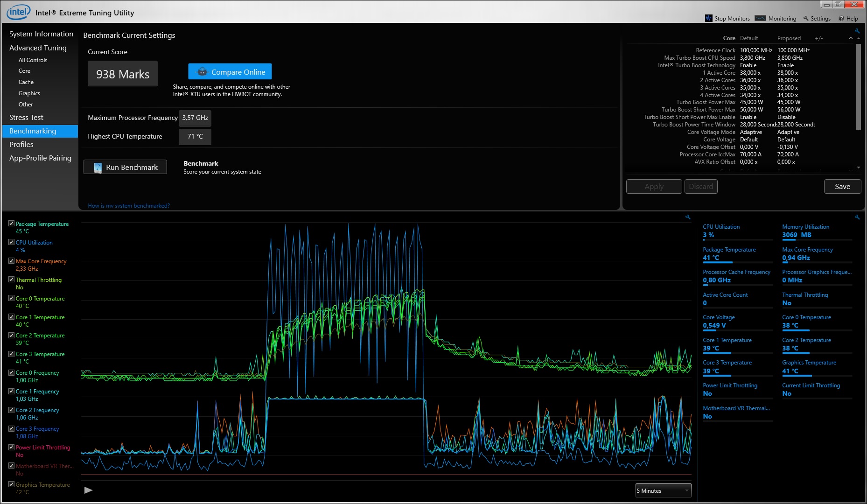Uncheck Package Temperature graph line

(11, 224)
